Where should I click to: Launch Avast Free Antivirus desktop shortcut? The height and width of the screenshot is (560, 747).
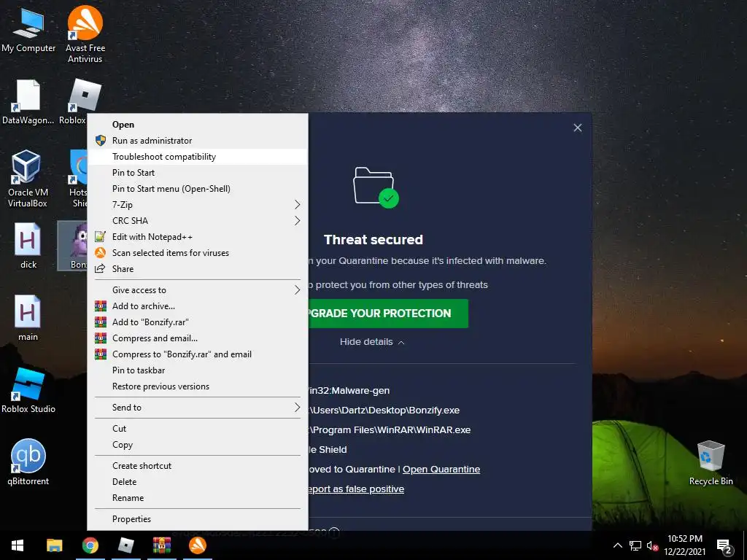[85, 34]
